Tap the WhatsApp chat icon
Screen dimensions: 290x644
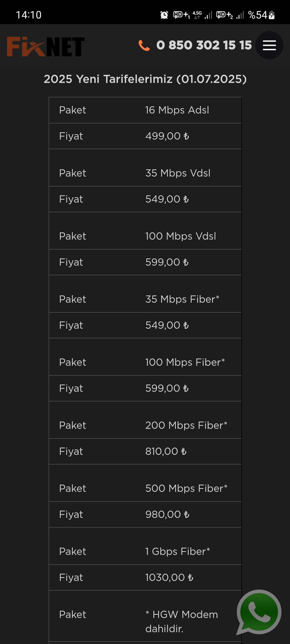pyautogui.click(x=259, y=612)
